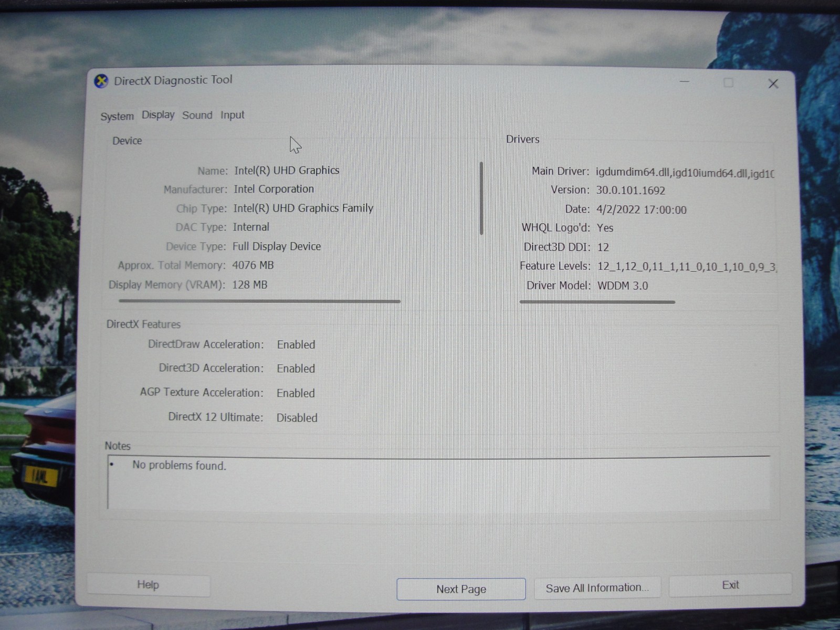Go to the Input tab

pos(233,115)
